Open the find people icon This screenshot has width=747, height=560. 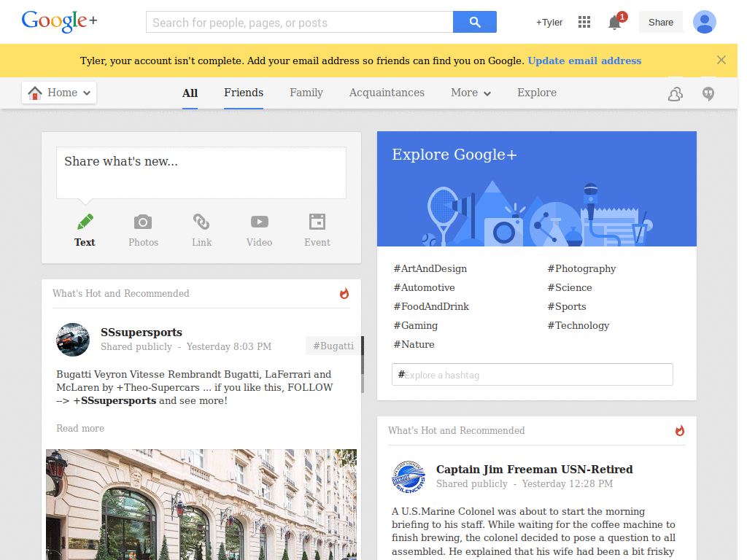coord(676,94)
